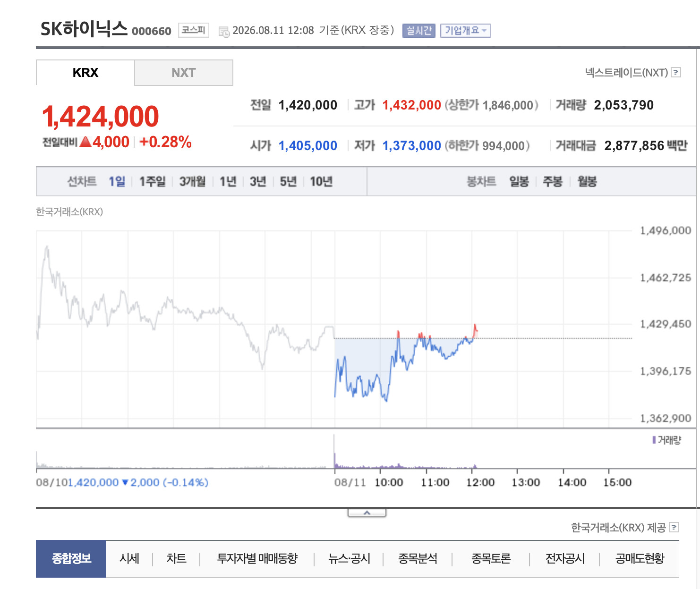Click the 12:00 point on the price chart
Image resolution: width=700 pixels, height=589 pixels.
tap(472, 338)
